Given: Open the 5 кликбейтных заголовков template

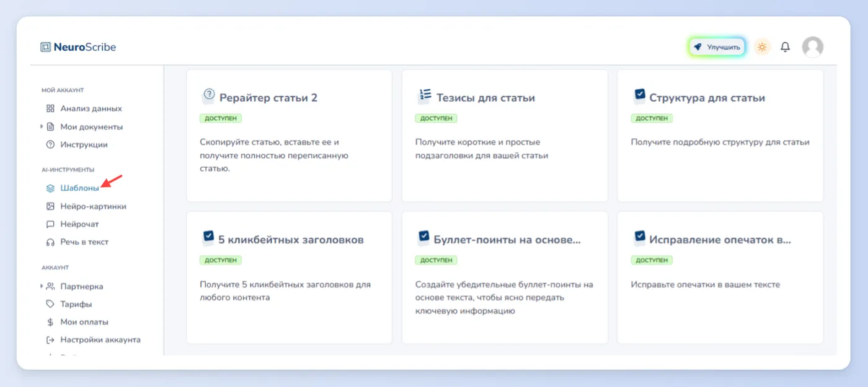Looking at the screenshot, I should 289,277.
